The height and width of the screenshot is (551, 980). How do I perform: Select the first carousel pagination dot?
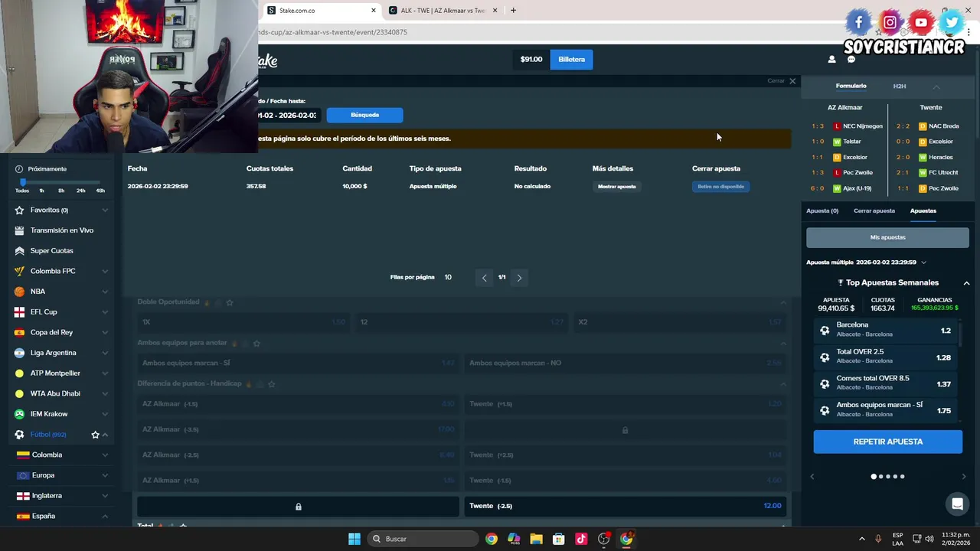tap(874, 477)
